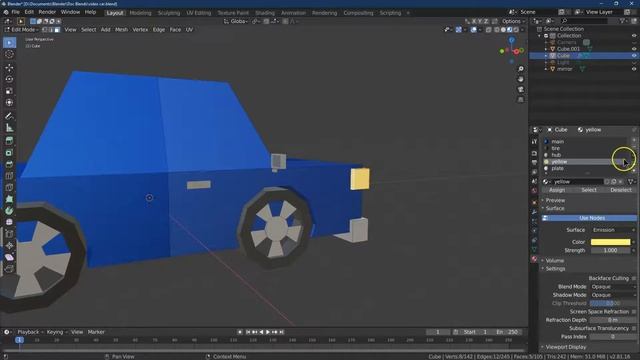Select the Bevel tool
640x360 pixels.
pos(9,164)
